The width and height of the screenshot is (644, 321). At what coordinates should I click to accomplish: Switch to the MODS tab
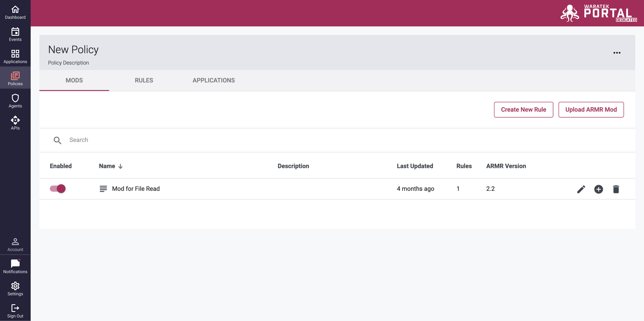[74, 80]
